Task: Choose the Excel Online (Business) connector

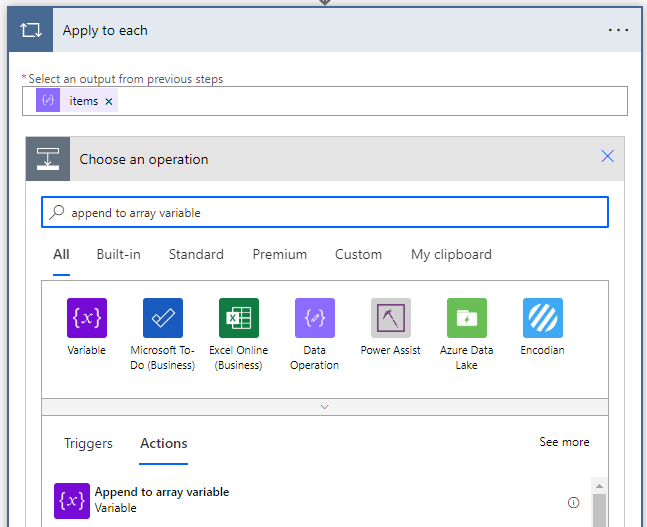Action: tap(239, 318)
